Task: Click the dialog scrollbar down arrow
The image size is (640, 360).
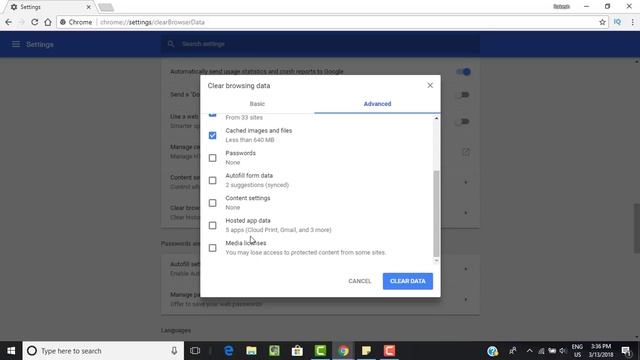Action: (x=436, y=260)
